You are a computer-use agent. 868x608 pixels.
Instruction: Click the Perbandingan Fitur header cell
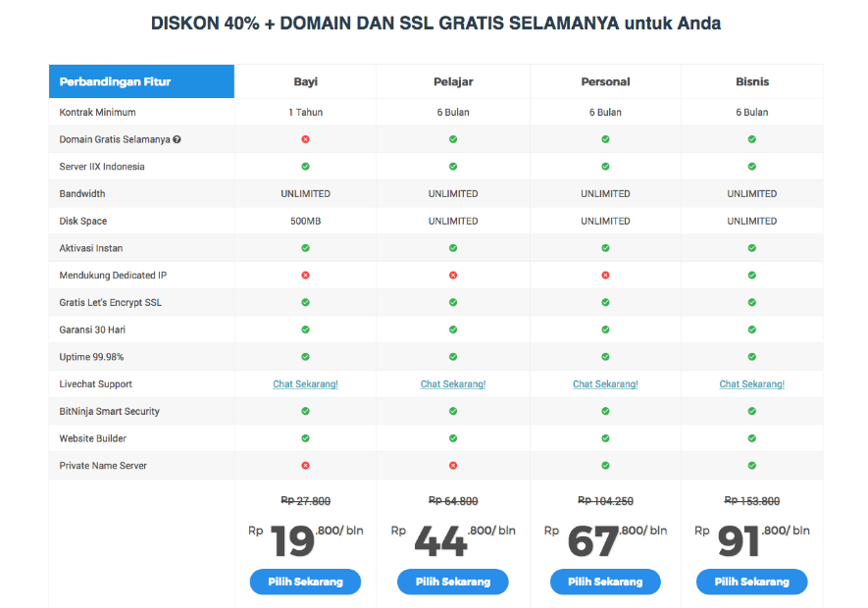pos(141,81)
